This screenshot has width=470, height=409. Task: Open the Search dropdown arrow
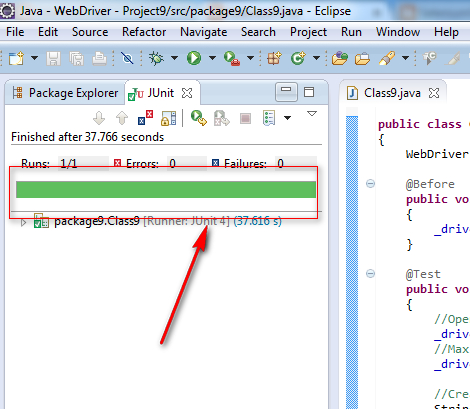pyautogui.click(x=405, y=58)
